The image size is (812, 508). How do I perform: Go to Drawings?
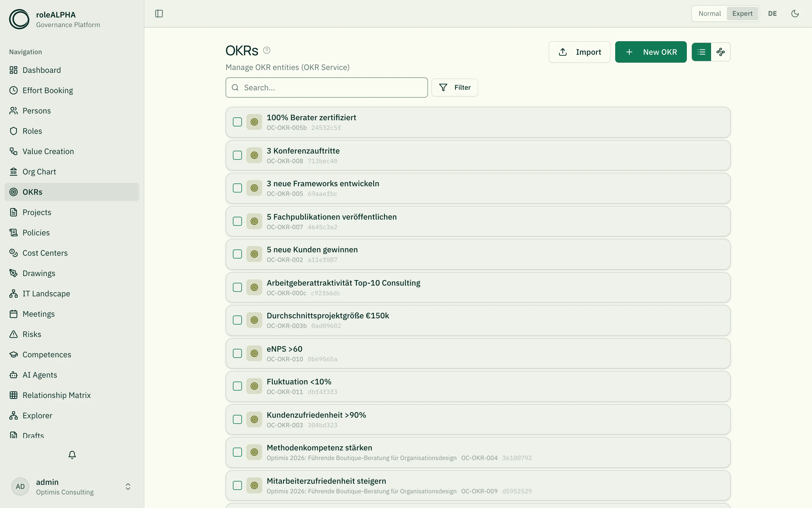click(72, 273)
